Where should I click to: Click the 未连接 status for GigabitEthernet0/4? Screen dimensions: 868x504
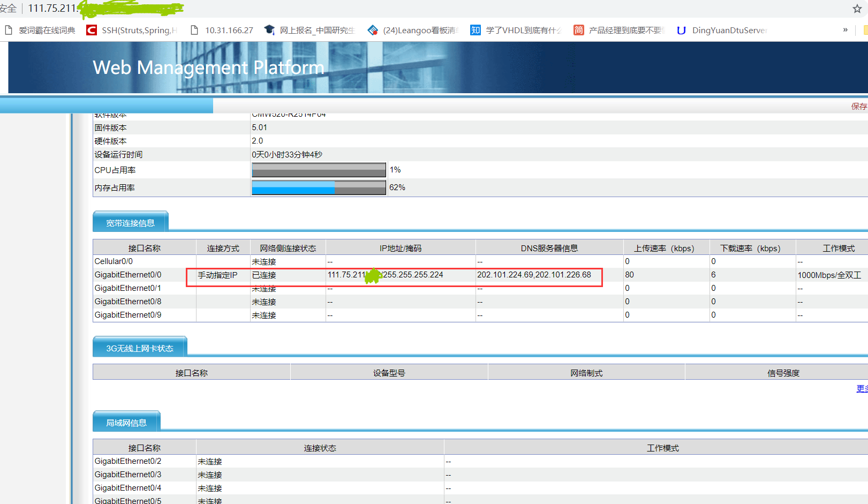coord(210,488)
